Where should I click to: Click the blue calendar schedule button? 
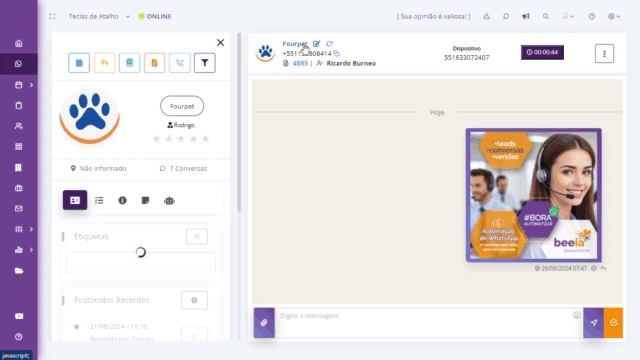(x=79, y=63)
